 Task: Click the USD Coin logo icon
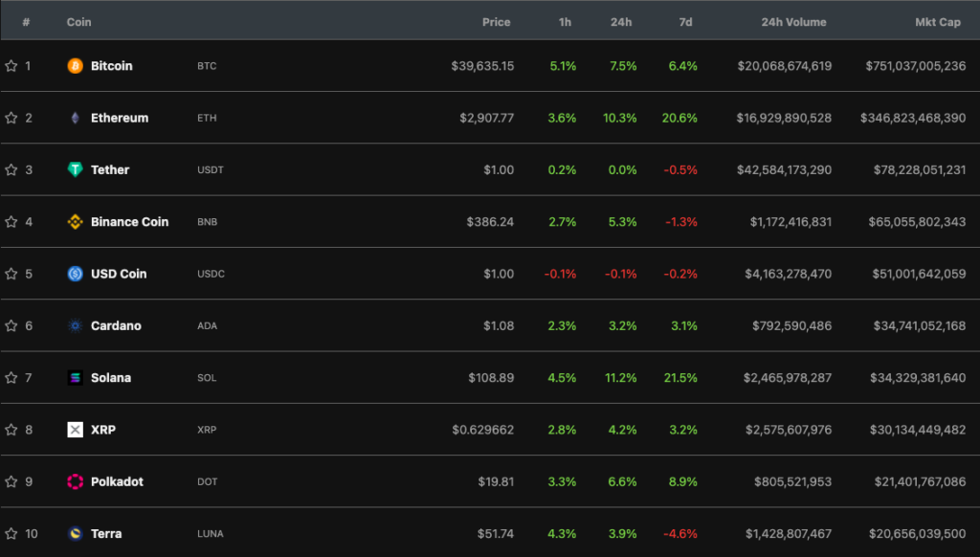click(75, 274)
